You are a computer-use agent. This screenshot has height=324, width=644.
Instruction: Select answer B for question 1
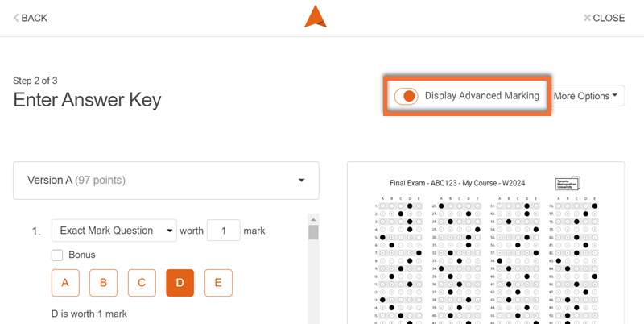pos(103,283)
